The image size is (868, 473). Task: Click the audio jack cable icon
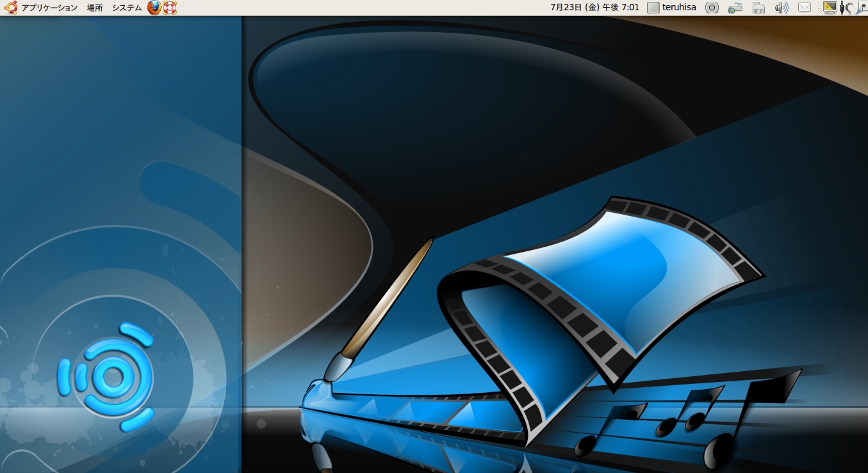coord(846,8)
